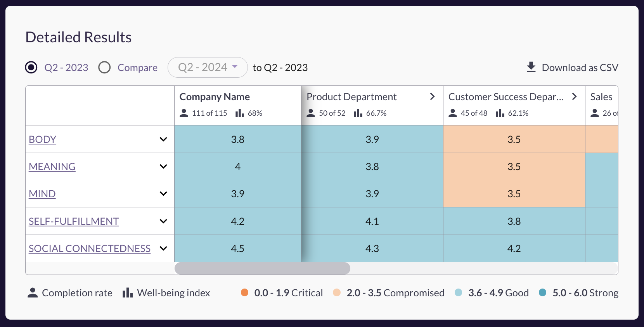The height and width of the screenshot is (327, 644).
Task: Click the Well-being index legend chart icon
Action: click(x=128, y=293)
